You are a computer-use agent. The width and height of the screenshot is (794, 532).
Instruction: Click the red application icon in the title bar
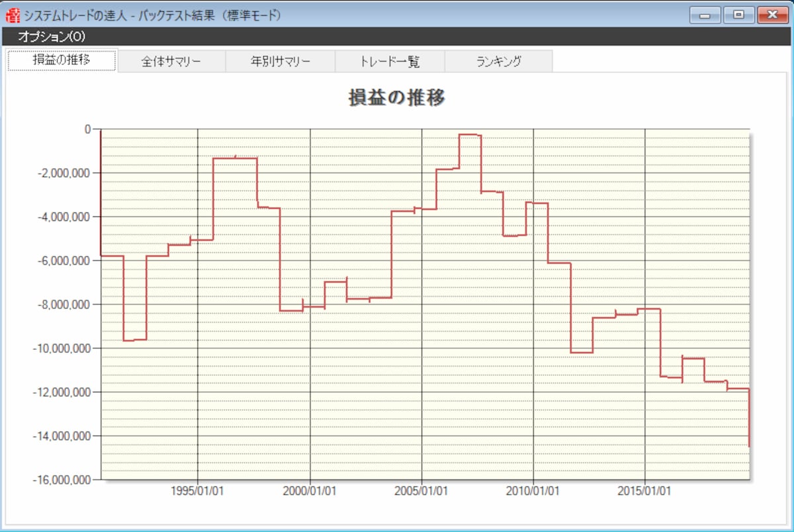click(x=13, y=15)
